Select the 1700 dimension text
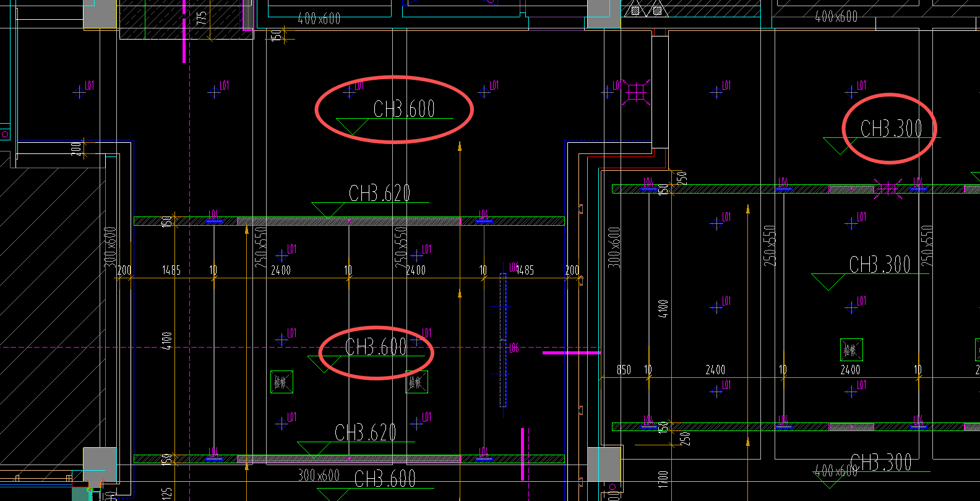This screenshot has width=980, height=501. pos(663,479)
